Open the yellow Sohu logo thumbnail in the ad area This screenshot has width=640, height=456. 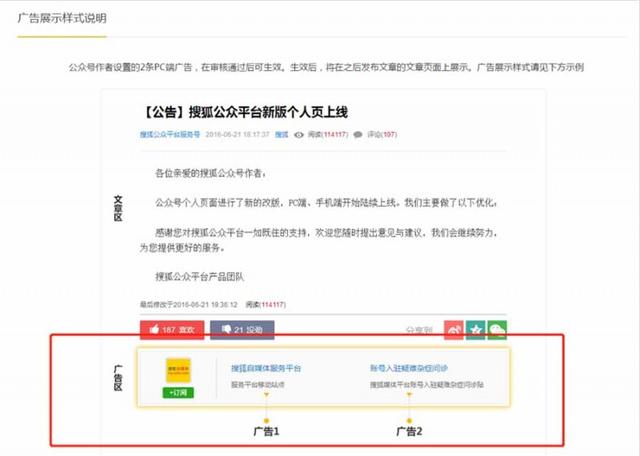click(x=178, y=370)
